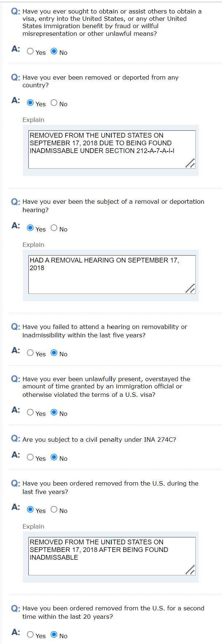Click the resize handle on the last explanation textbox
The image size is (222, 644).
point(191,570)
